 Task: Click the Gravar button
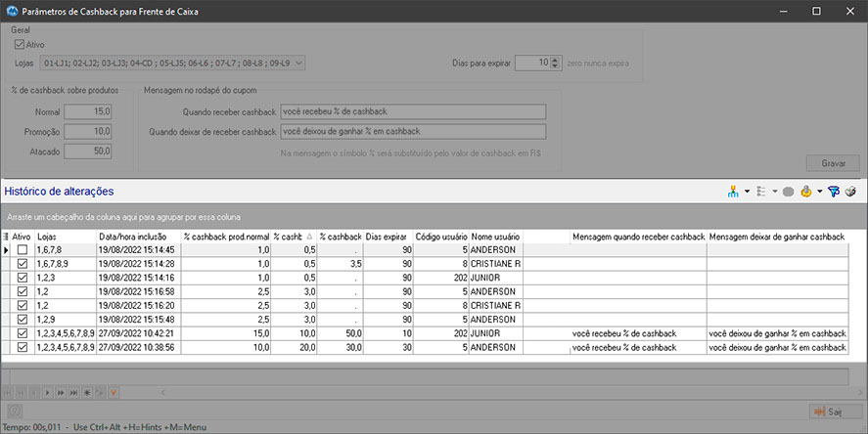[833, 163]
